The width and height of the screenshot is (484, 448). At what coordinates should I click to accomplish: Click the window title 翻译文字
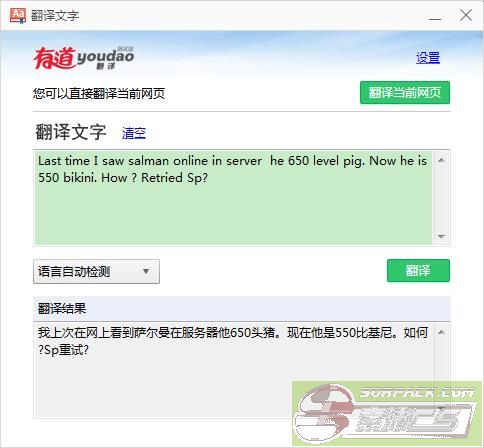point(55,16)
